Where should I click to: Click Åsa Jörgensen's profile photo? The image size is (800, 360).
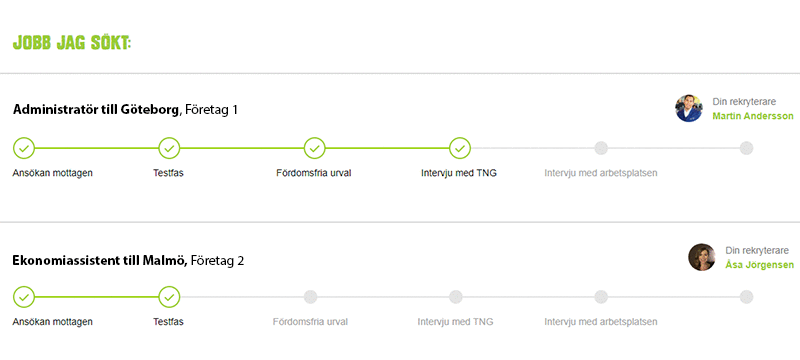pyautogui.click(x=702, y=257)
